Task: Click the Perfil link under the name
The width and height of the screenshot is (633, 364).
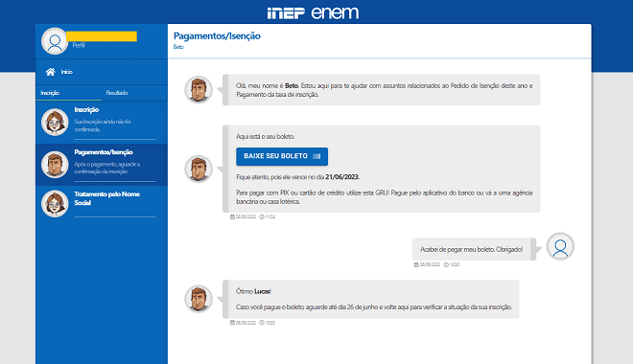Action: pyautogui.click(x=79, y=45)
